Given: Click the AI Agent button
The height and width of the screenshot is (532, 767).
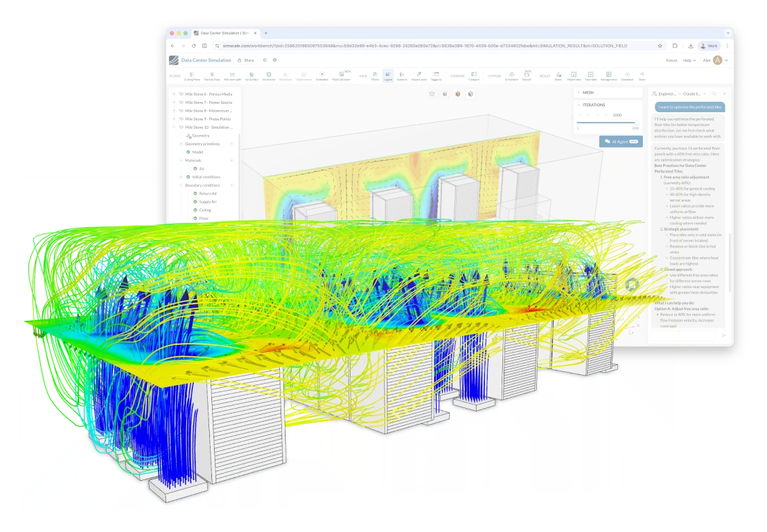Looking at the screenshot, I should [621, 141].
